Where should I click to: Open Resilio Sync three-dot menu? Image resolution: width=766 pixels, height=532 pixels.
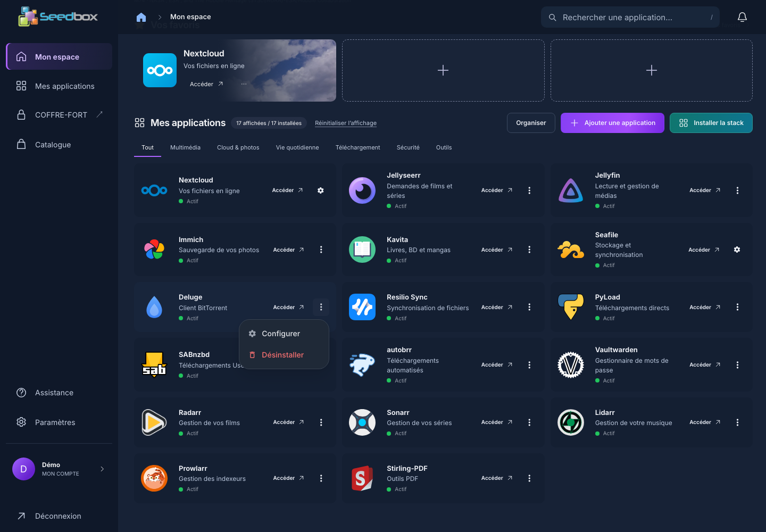click(529, 307)
